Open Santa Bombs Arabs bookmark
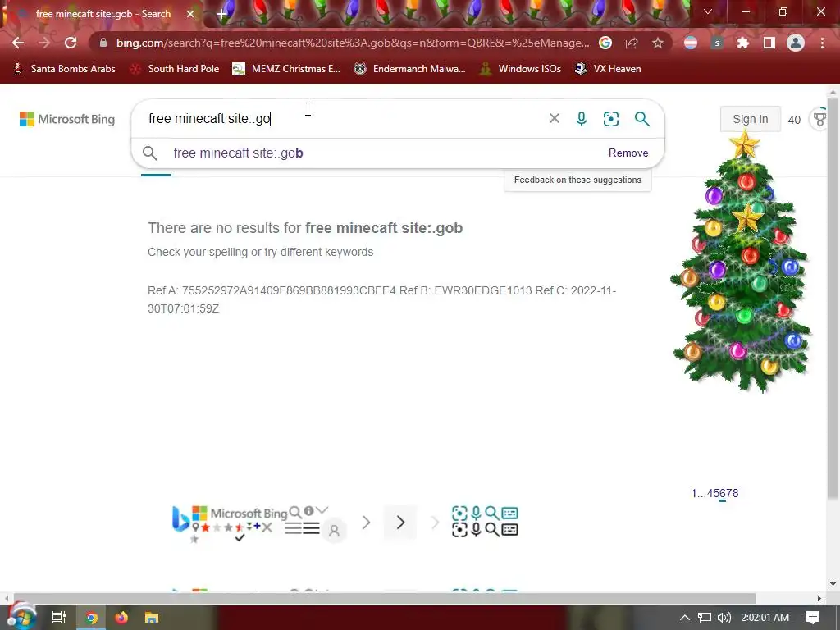 [x=64, y=69]
